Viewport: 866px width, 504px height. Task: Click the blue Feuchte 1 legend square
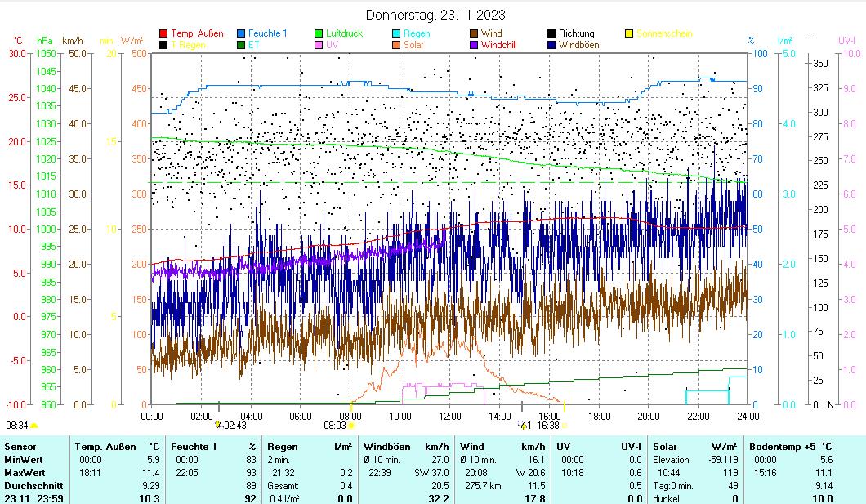click(241, 33)
